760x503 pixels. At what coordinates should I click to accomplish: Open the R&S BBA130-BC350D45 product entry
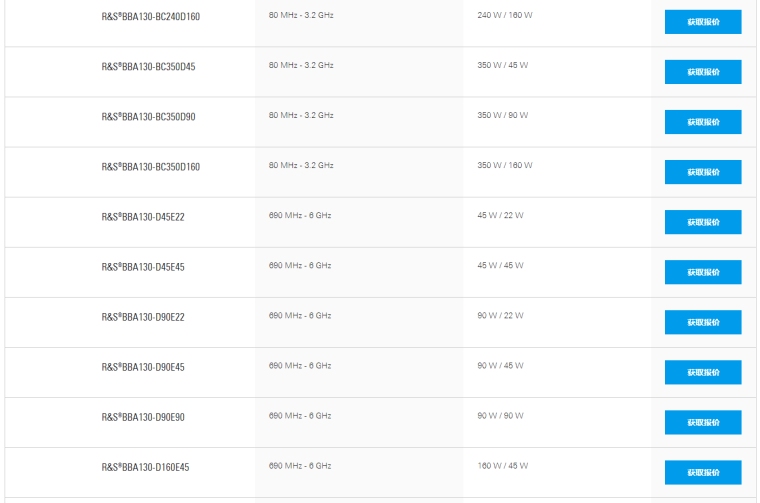click(x=148, y=67)
